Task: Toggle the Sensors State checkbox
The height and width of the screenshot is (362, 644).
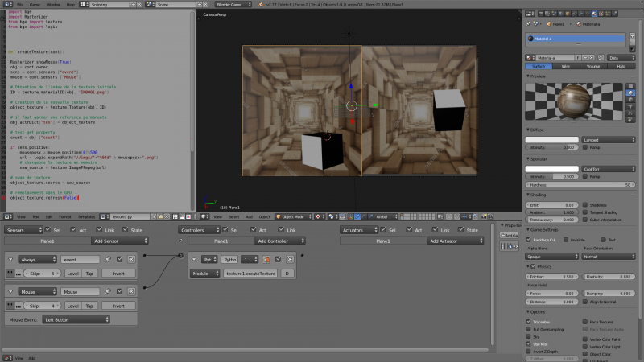Action: click(x=126, y=229)
